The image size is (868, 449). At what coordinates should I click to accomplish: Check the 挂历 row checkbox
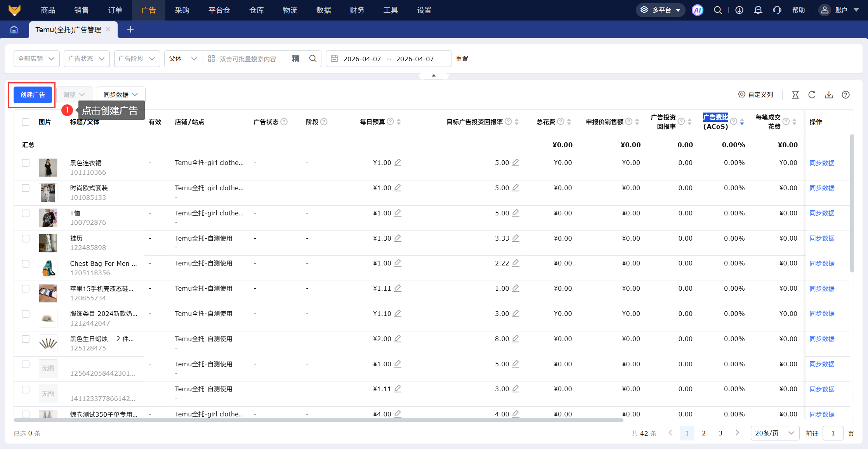(26, 238)
